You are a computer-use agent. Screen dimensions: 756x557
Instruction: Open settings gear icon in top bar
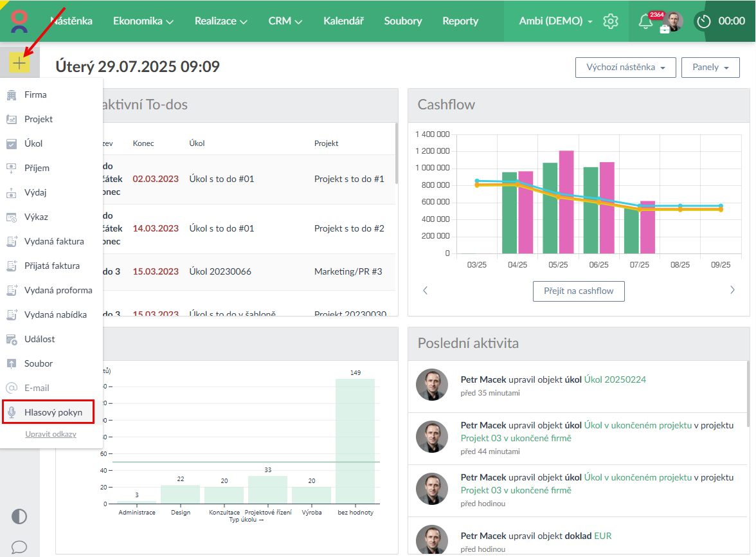pos(610,21)
